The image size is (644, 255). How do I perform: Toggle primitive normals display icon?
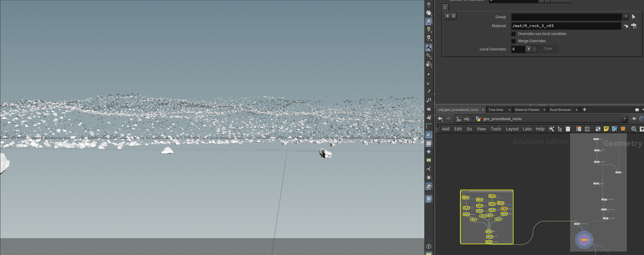pyautogui.click(x=429, y=109)
